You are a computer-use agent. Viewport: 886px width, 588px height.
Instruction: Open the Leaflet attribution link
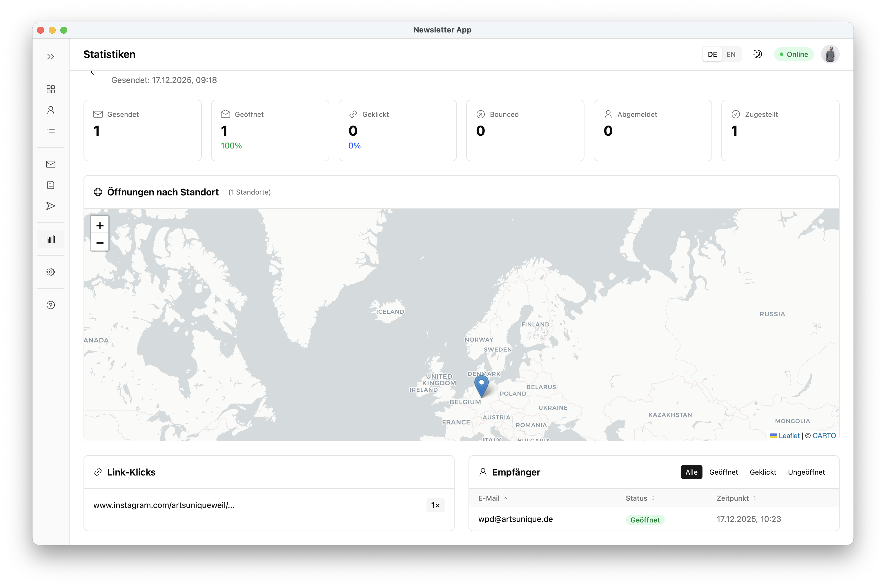[789, 436]
